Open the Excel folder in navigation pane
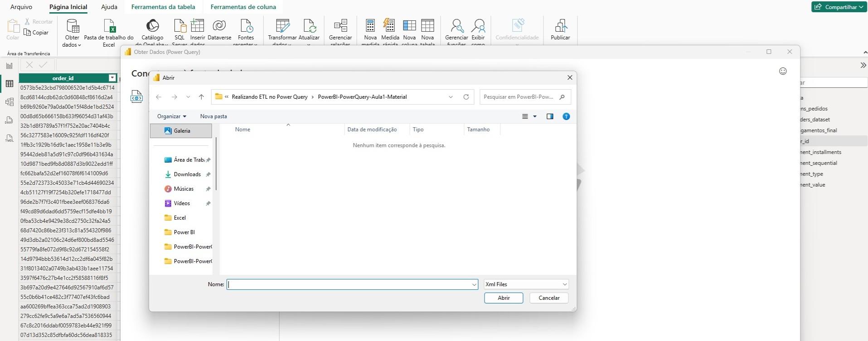This screenshot has height=341, width=868. pyautogui.click(x=179, y=218)
